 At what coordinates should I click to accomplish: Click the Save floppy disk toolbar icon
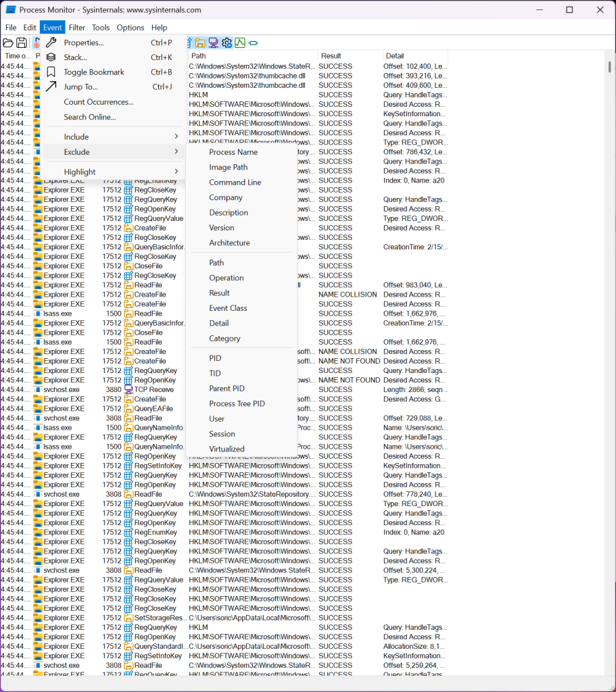pos(22,43)
